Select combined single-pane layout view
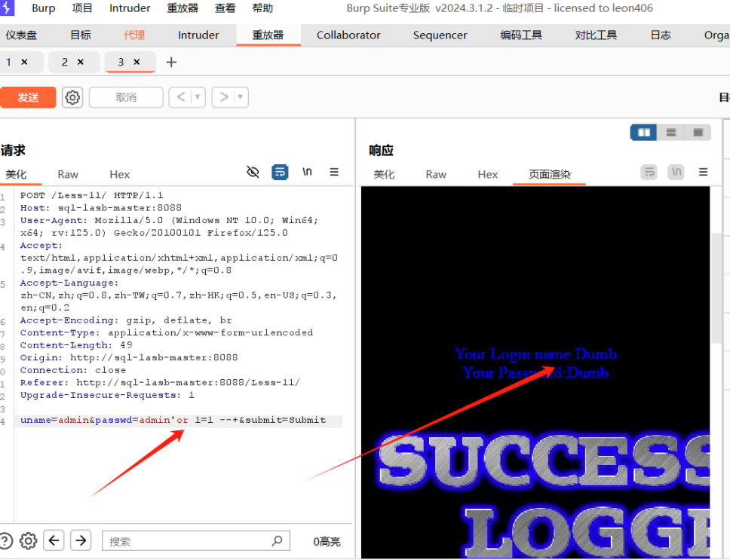Screen dimensions: 730x560 point(698,133)
